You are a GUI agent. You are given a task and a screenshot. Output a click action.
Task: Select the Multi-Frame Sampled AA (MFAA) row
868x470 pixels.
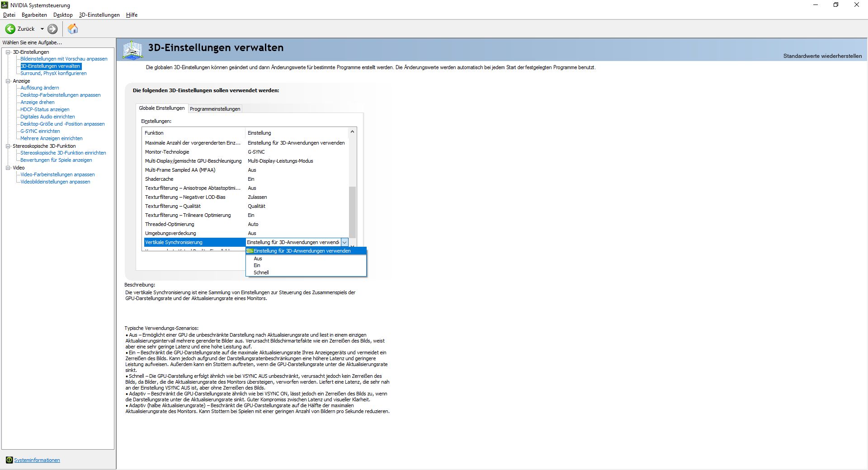click(x=246, y=170)
